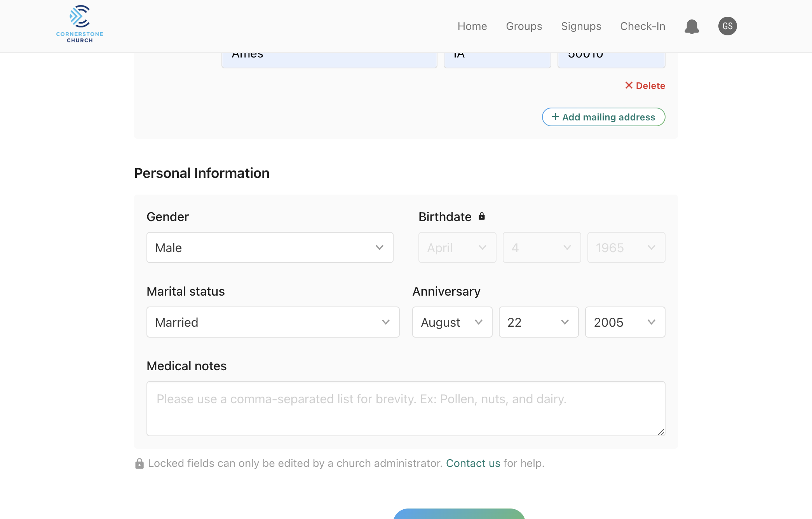Open the Marital status dropdown
This screenshot has height=519, width=812.
(x=273, y=322)
